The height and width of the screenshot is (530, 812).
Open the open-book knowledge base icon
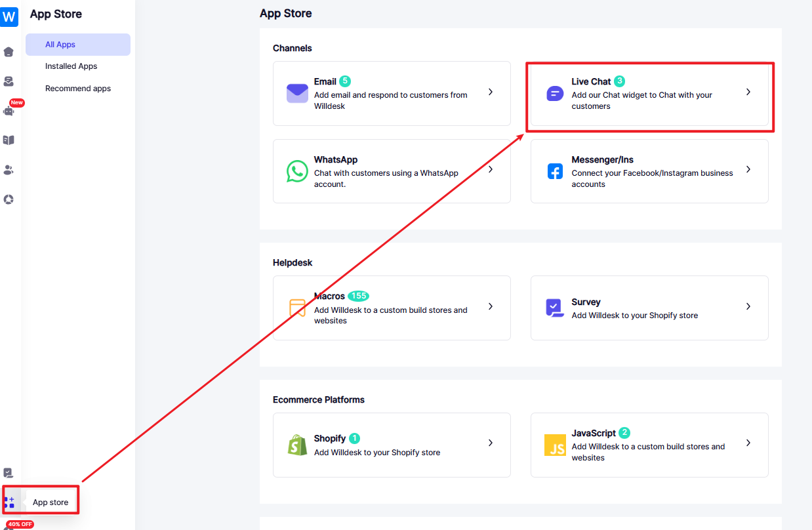click(9, 140)
